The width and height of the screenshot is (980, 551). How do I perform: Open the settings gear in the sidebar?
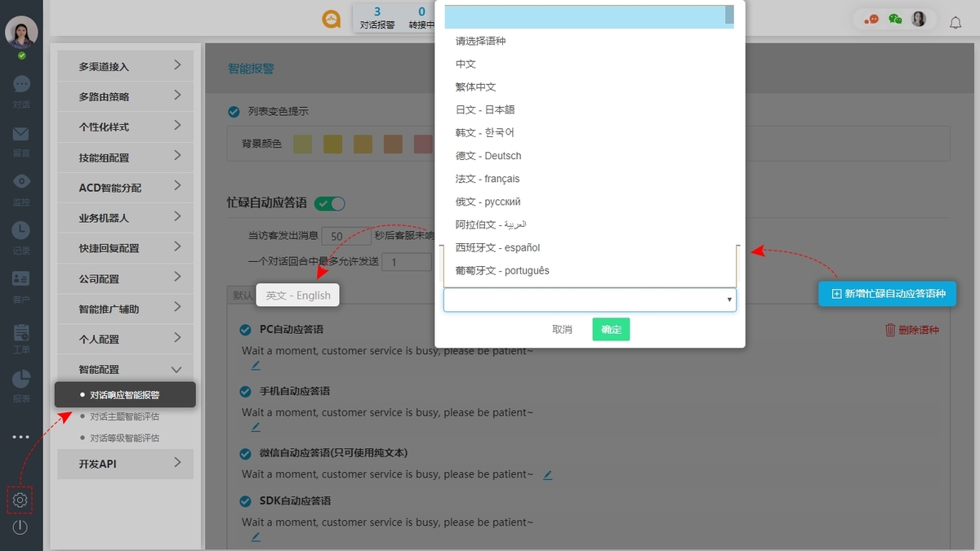pos(20,500)
